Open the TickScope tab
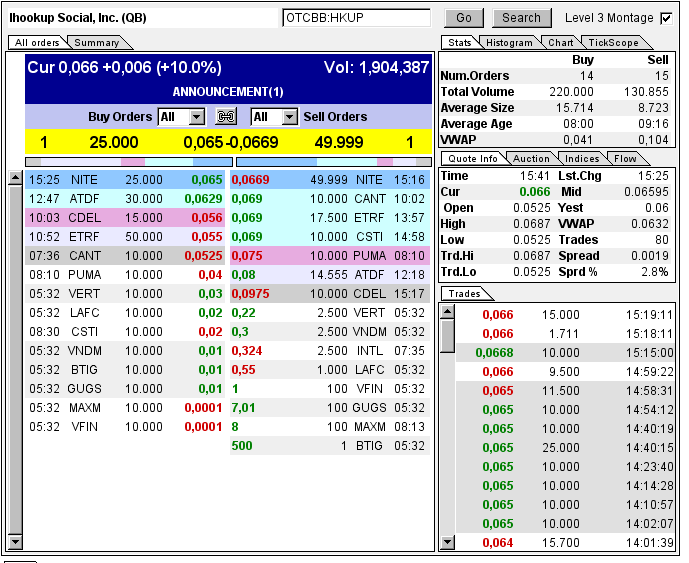Screen dimensions: 689x563 (x=613, y=43)
